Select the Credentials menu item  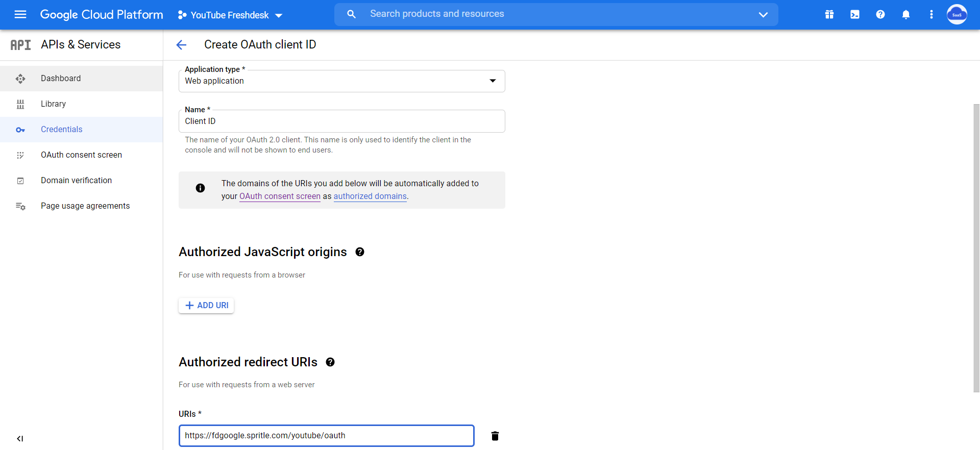[82, 130]
